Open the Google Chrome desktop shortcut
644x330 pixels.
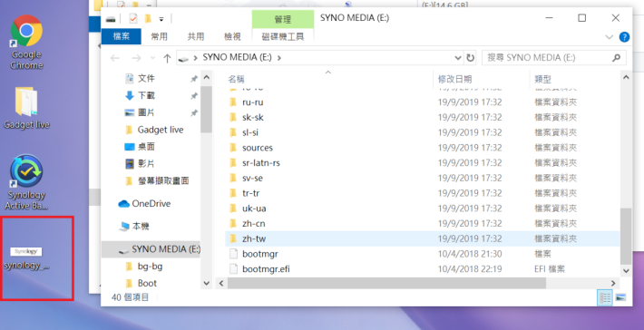pyautogui.click(x=26, y=42)
